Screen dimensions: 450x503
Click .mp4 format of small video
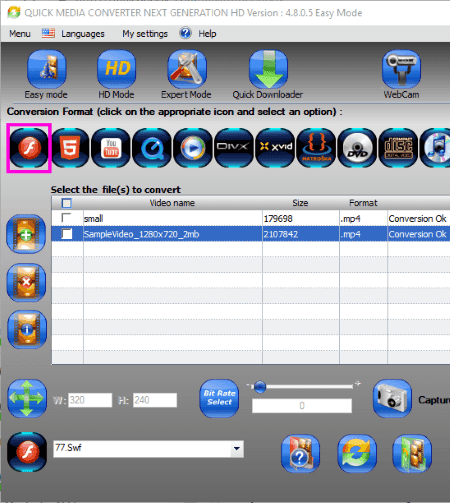[350, 219]
